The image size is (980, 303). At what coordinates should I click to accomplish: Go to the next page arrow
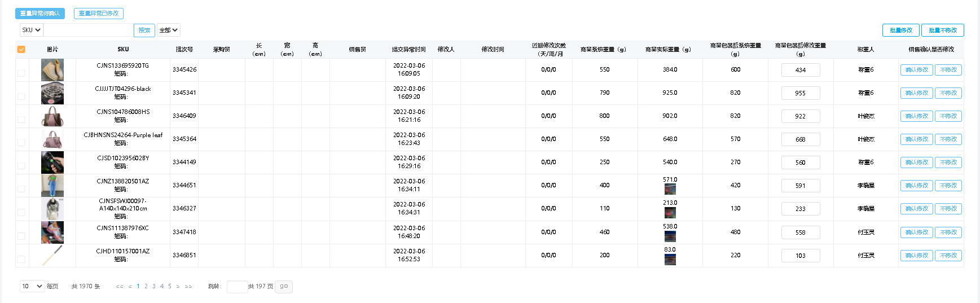tap(178, 287)
